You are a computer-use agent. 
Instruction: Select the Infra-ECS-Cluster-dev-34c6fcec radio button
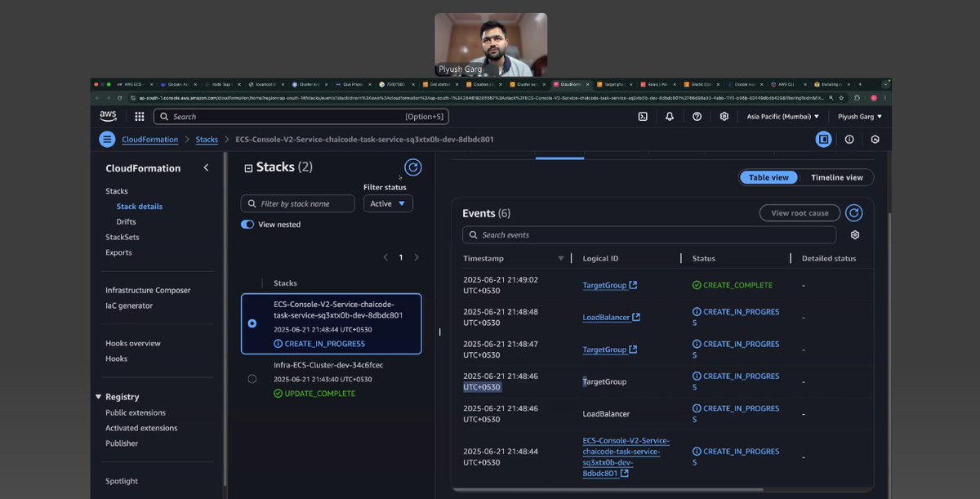click(x=252, y=379)
